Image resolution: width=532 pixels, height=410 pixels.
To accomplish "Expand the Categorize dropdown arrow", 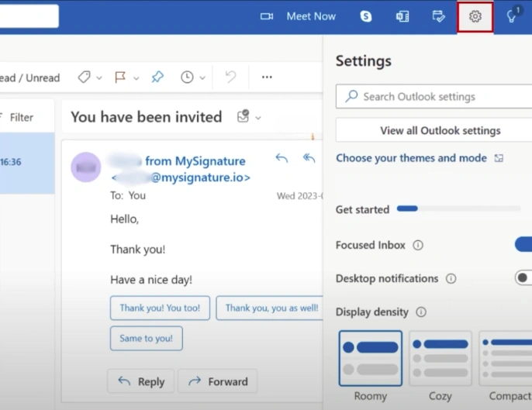I will point(99,78).
